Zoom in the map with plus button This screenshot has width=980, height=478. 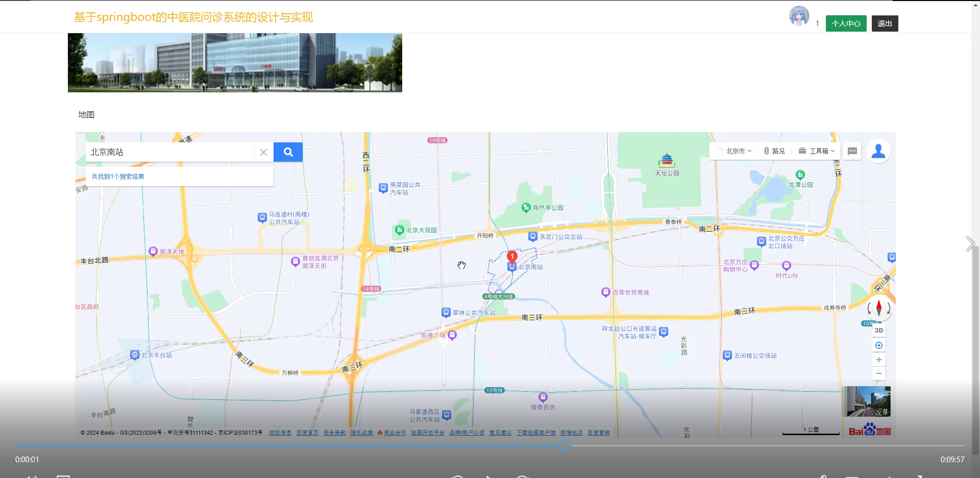point(879,360)
